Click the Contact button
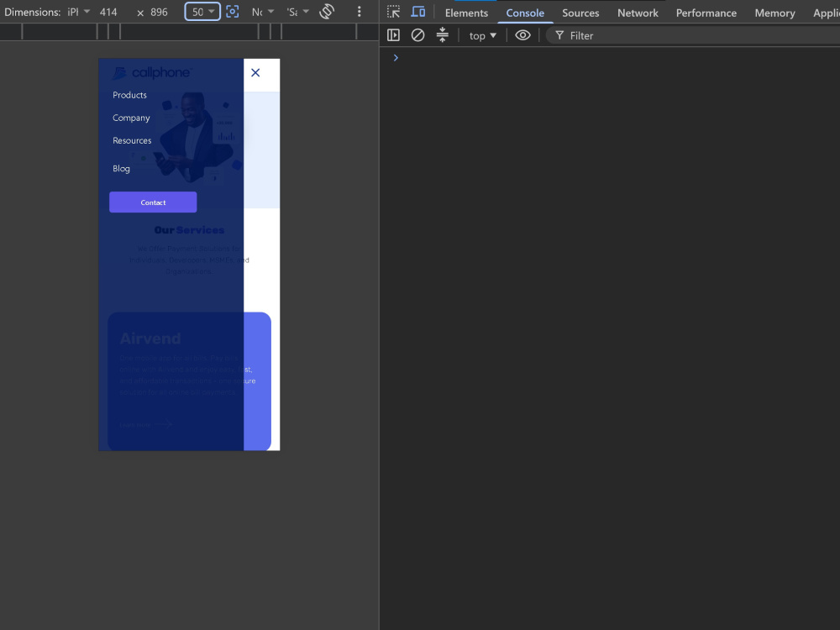Screen dimensions: 840x630 pyautogui.click(x=153, y=202)
